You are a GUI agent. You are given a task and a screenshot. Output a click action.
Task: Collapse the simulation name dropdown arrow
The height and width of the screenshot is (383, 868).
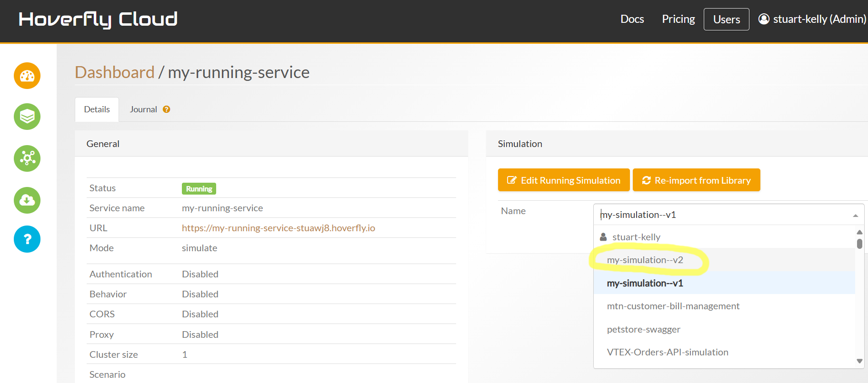click(855, 216)
